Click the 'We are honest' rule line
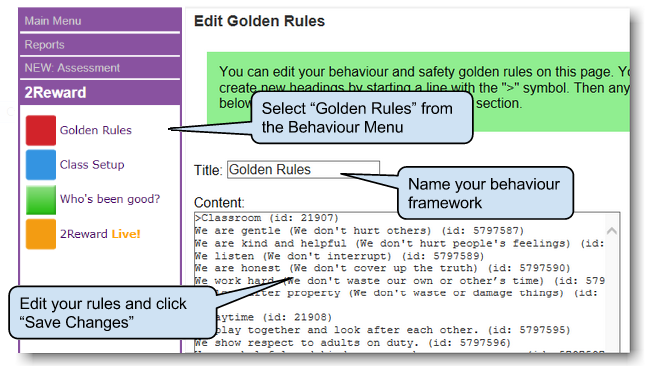650x366 pixels. point(383,268)
